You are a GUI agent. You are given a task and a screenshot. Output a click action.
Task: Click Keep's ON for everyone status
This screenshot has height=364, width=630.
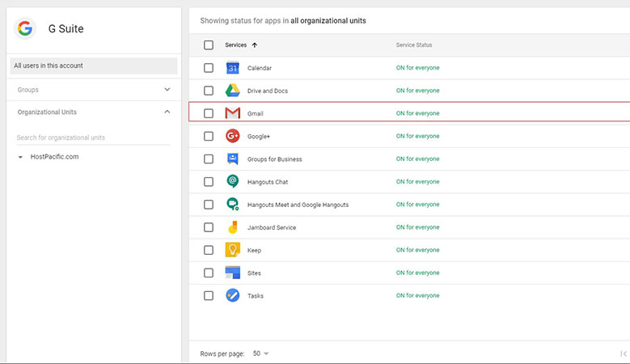(418, 250)
